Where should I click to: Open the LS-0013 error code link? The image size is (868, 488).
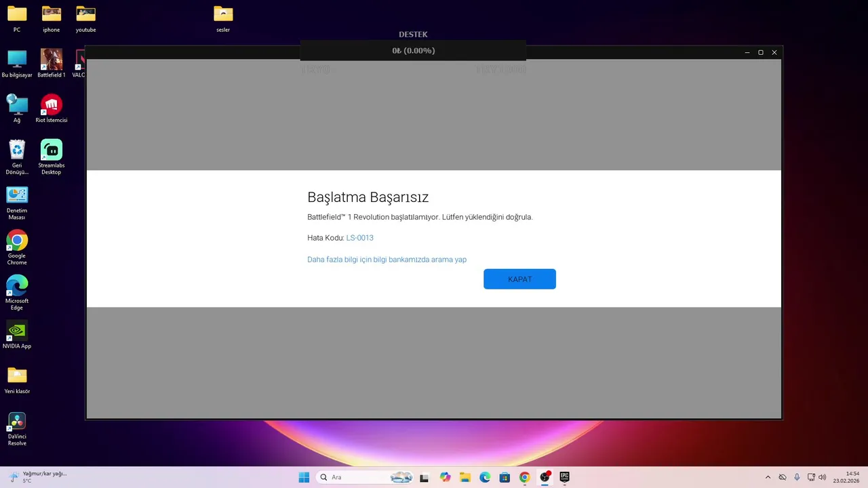click(x=359, y=238)
